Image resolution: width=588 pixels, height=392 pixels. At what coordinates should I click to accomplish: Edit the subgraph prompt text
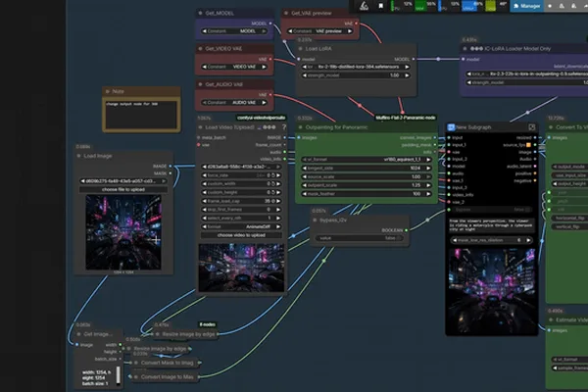(491, 225)
